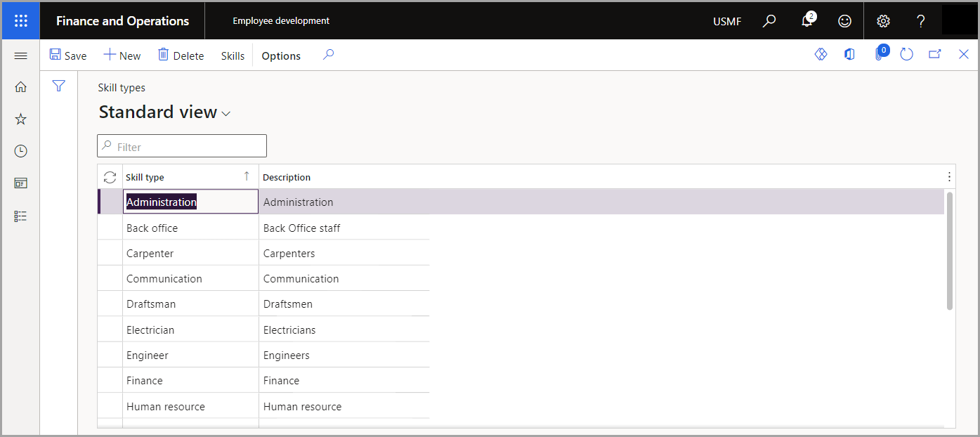Click the search magnifier in top bar
The image size is (980, 437).
pyautogui.click(x=769, y=21)
